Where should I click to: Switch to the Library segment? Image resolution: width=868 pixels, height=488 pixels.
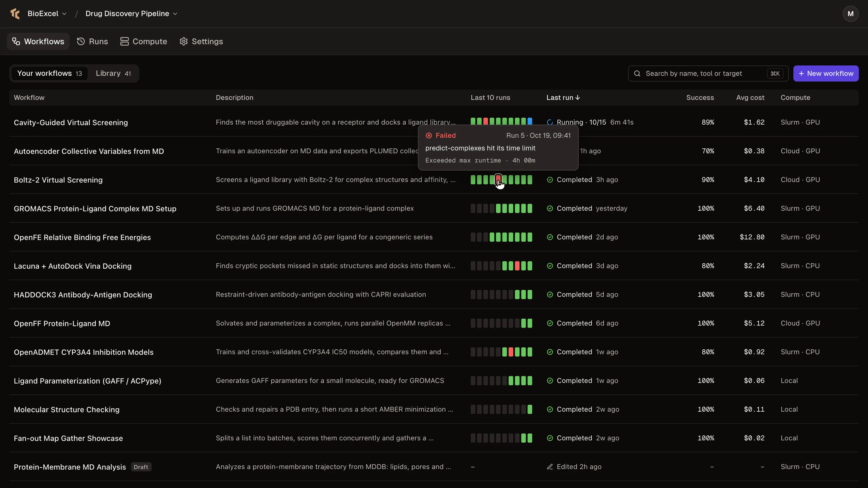click(x=113, y=73)
